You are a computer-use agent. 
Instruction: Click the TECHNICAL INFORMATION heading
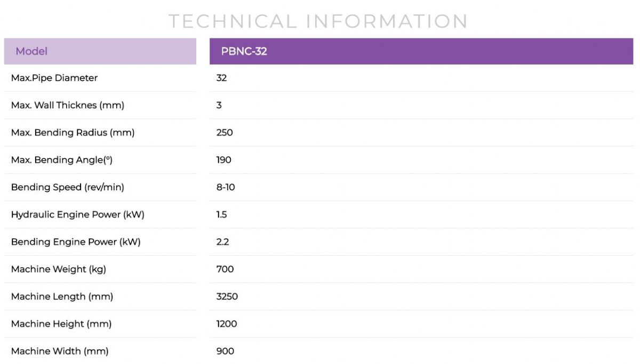(x=318, y=21)
